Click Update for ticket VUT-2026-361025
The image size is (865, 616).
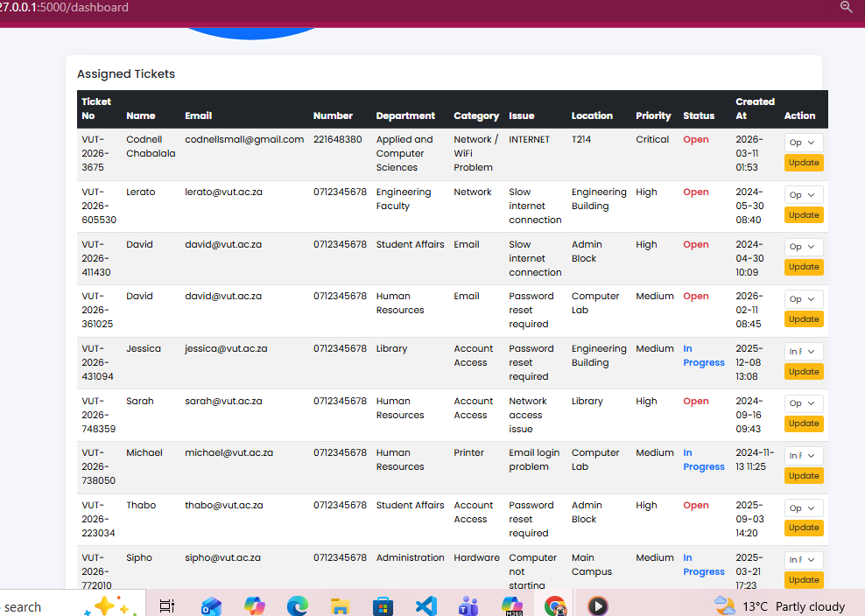(804, 319)
